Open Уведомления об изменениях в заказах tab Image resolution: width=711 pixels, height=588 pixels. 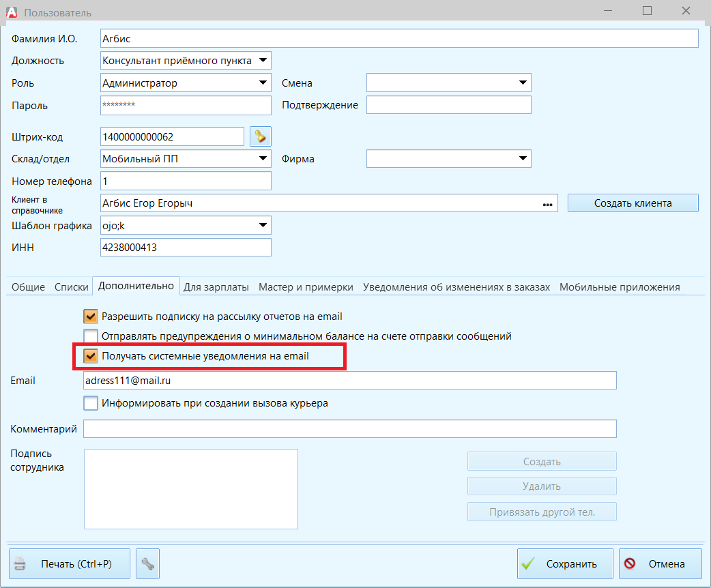click(x=456, y=287)
